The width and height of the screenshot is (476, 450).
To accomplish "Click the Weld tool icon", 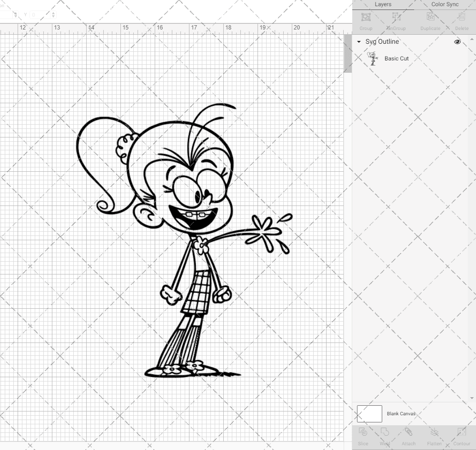I will [x=385, y=432].
